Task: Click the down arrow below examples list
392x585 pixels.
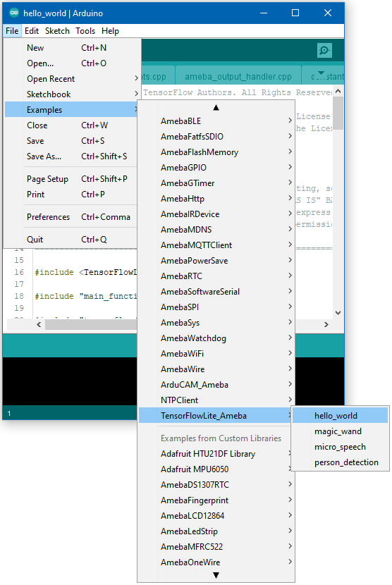Action: 216,575
